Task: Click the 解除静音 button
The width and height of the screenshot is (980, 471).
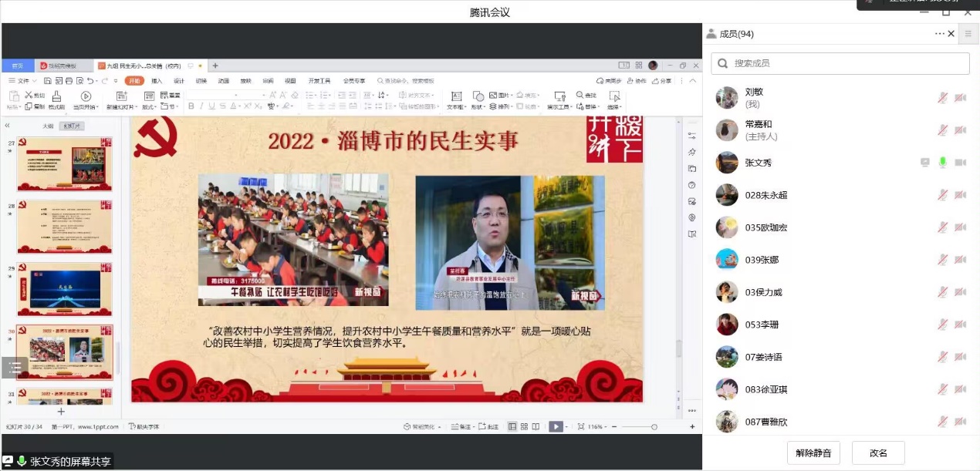Action: click(x=813, y=453)
